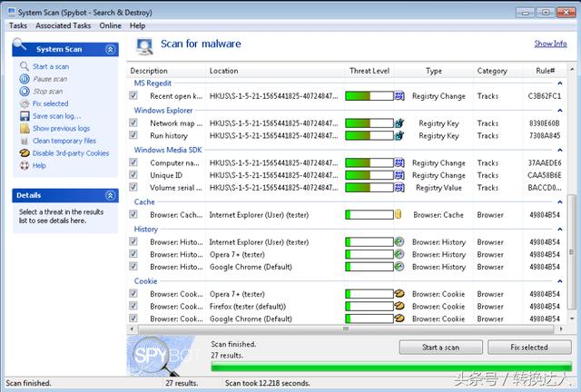Click the bottom Fix selected button
This screenshot has width=581, height=392.
tap(529, 348)
